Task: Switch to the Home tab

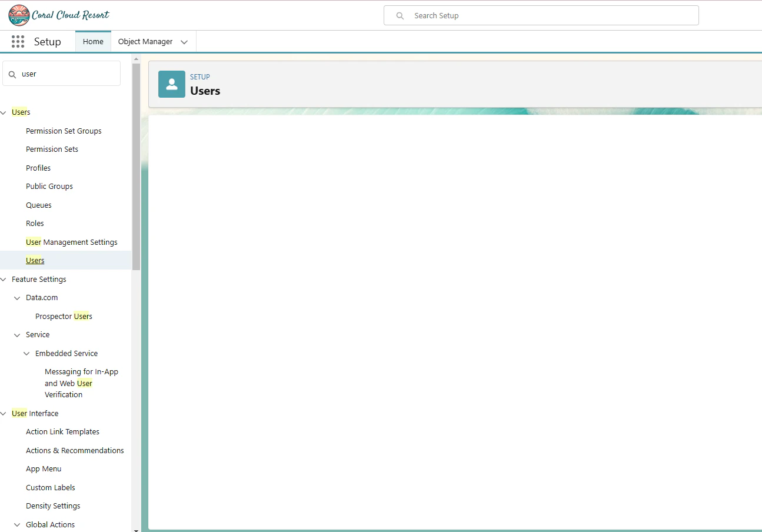Action: (93, 42)
